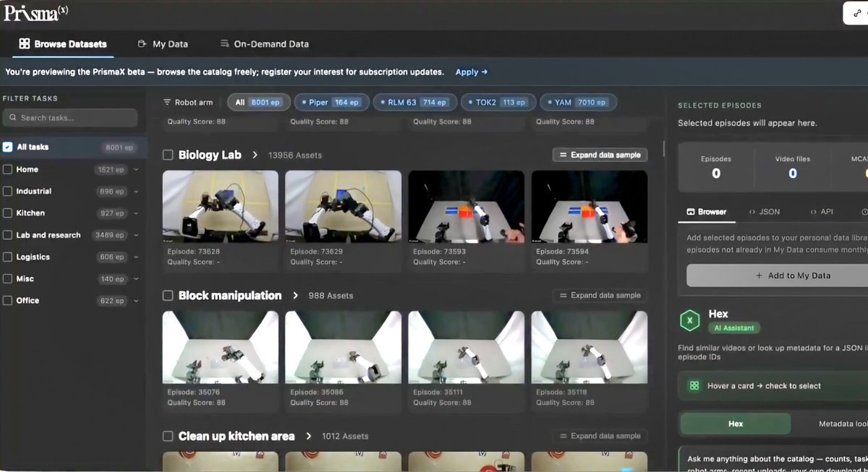This screenshot has width=868, height=472.
Task: Check the Industrial task checkbox
Action: [x=7, y=191]
